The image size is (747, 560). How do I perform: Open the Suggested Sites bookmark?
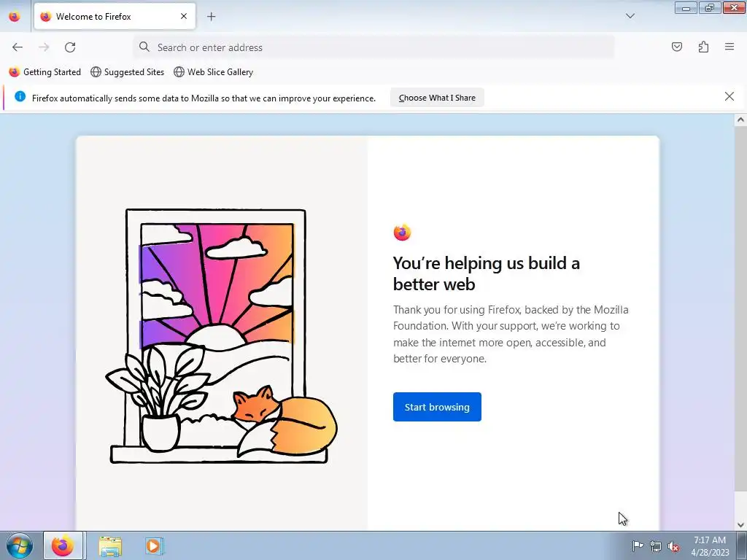click(x=127, y=72)
